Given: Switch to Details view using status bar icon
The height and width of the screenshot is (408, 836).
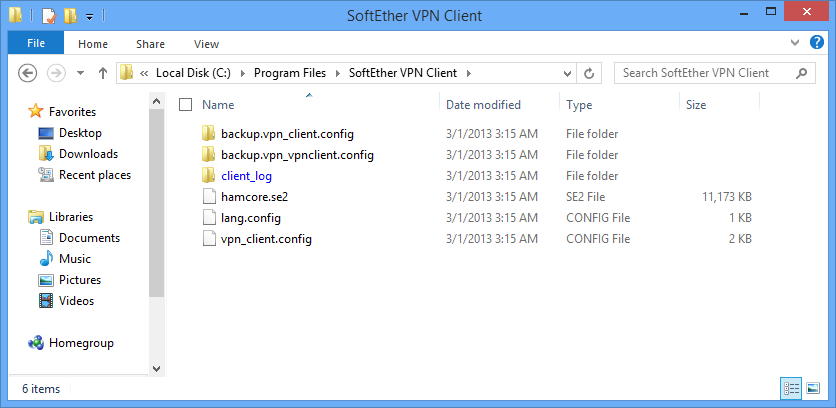Looking at the screenshot, I should pos(791,389).
